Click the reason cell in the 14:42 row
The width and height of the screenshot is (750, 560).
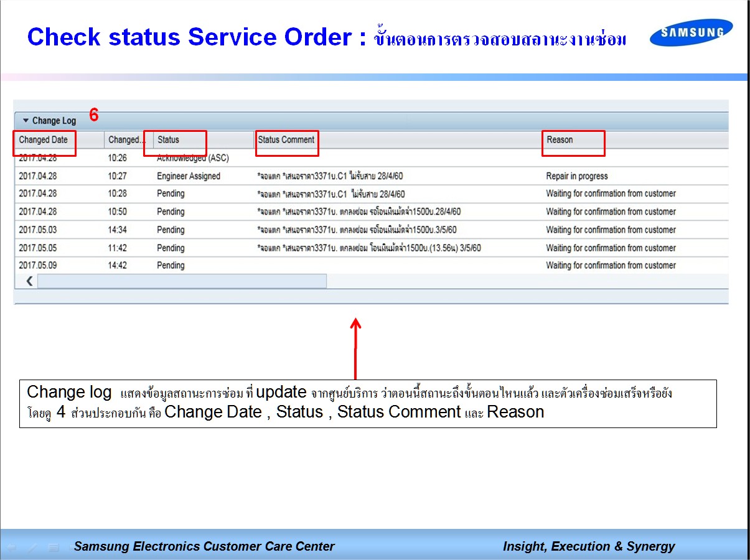[x=611, y=265]
